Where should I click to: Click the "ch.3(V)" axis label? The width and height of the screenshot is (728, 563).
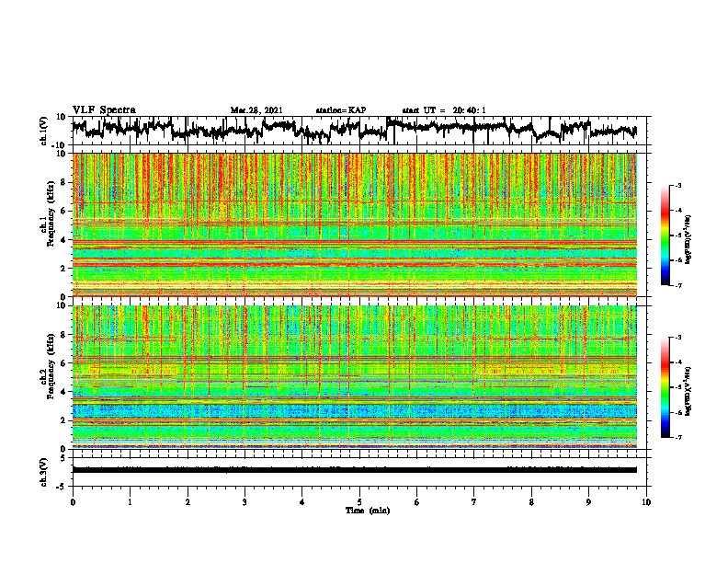[x=44, y=472]
